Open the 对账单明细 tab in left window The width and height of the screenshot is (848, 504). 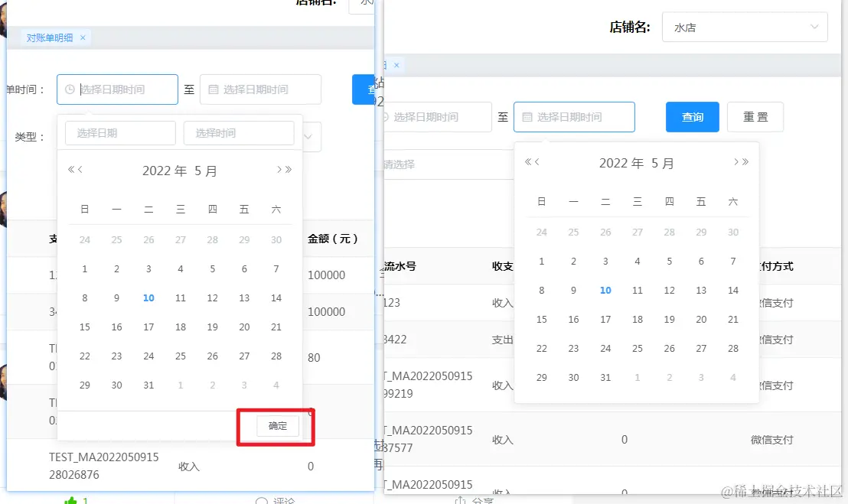49,37
